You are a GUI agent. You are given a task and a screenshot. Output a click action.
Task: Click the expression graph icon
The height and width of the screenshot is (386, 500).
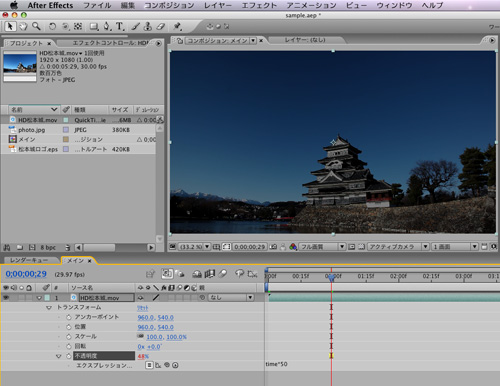[158, 365]
